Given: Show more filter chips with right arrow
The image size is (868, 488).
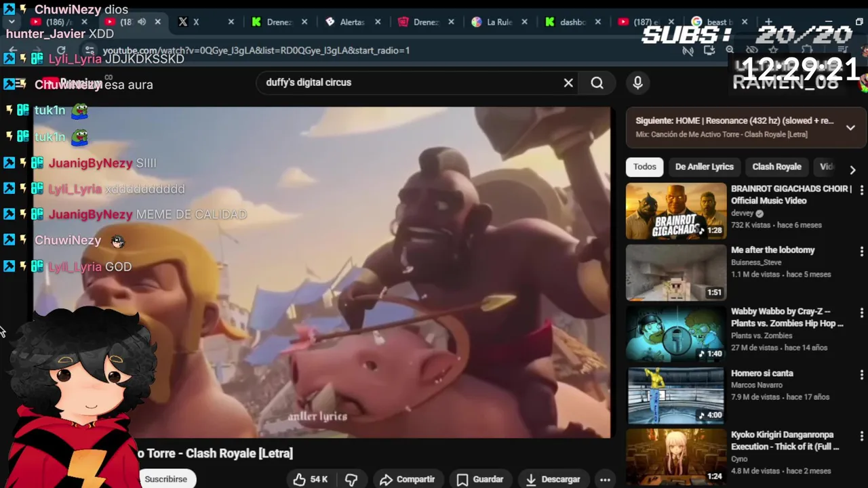Looking at the screenshot, I should tap(852, 169).
